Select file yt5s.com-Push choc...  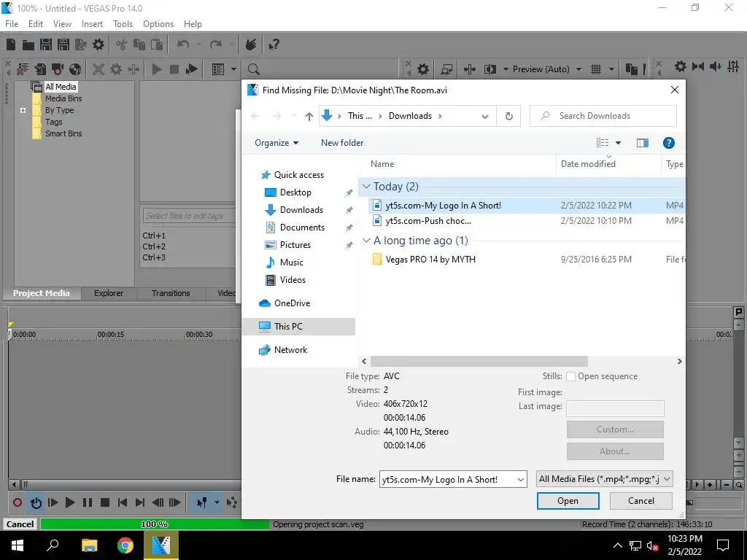[428, 221]
